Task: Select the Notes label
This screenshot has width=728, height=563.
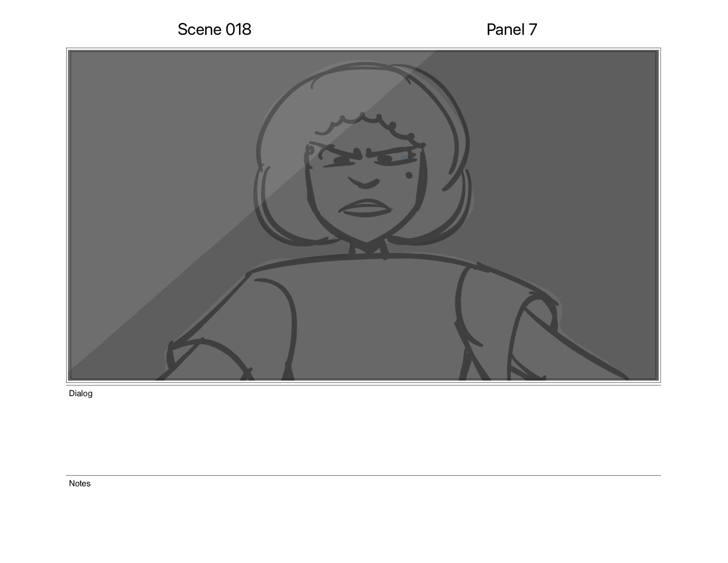Action: pos(80,484)
